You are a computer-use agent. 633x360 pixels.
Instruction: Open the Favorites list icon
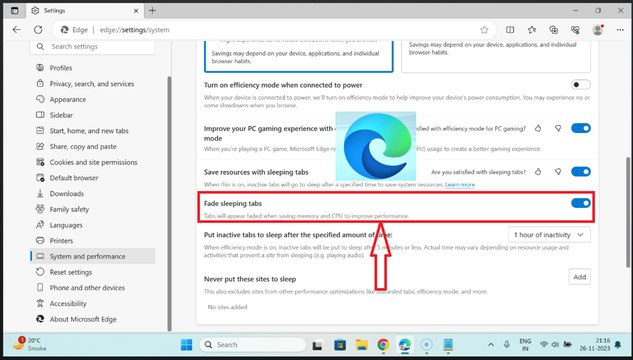(x=532, y=29)
